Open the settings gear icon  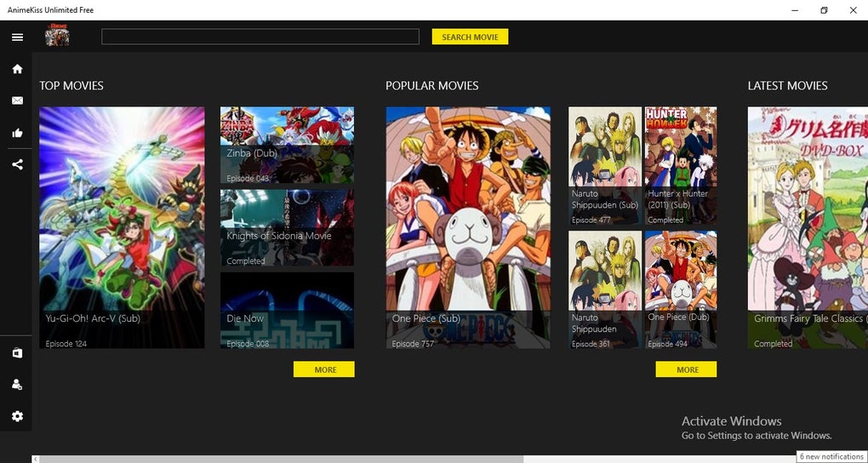pos(17,416)
